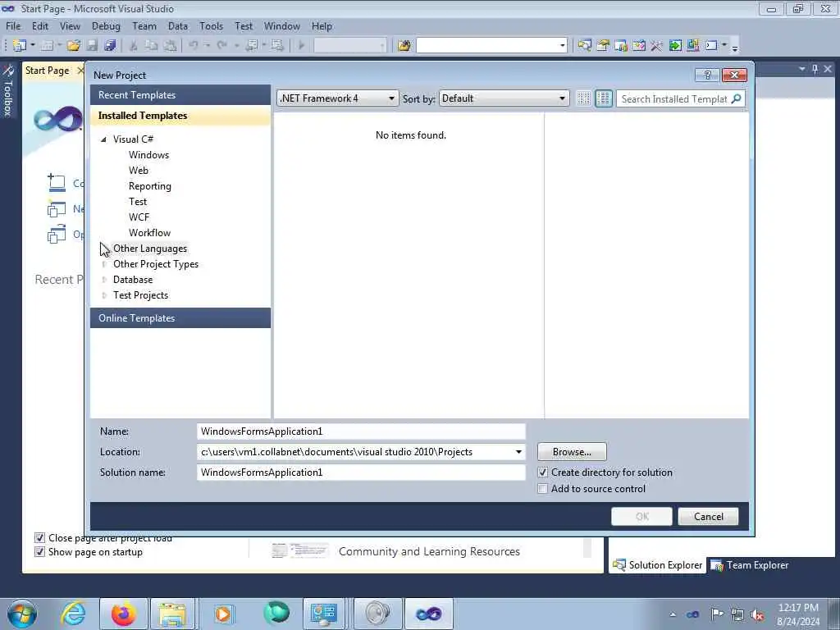
Task: Click the Cut toolbar icon
Action: click(x=134, y=46)
